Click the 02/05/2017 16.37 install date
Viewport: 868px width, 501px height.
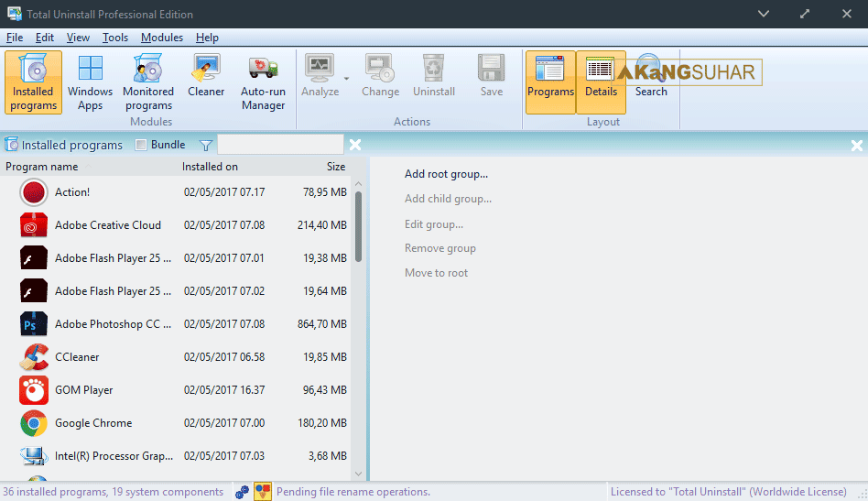[x=224, y=390]
